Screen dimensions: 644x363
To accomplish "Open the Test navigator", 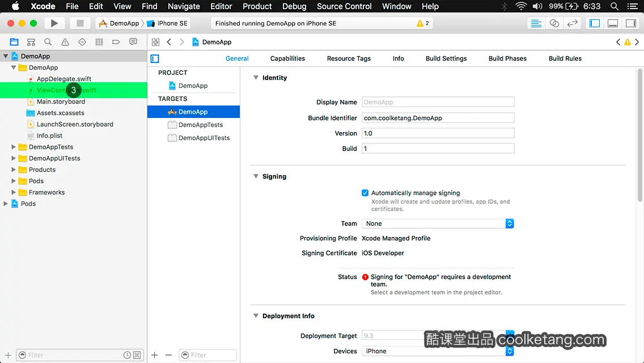I will 82,42.
